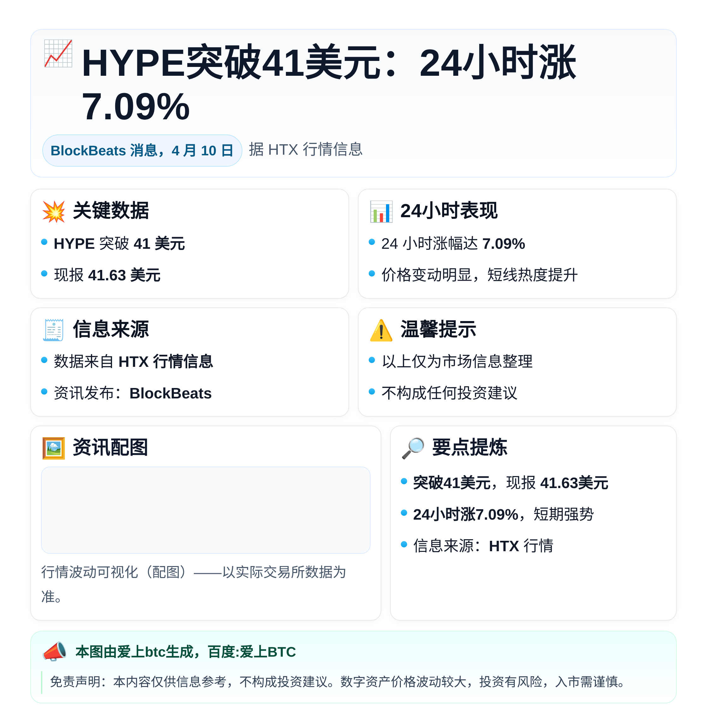Click the bullet 24小时涨7.09%，短期强势

503,514
